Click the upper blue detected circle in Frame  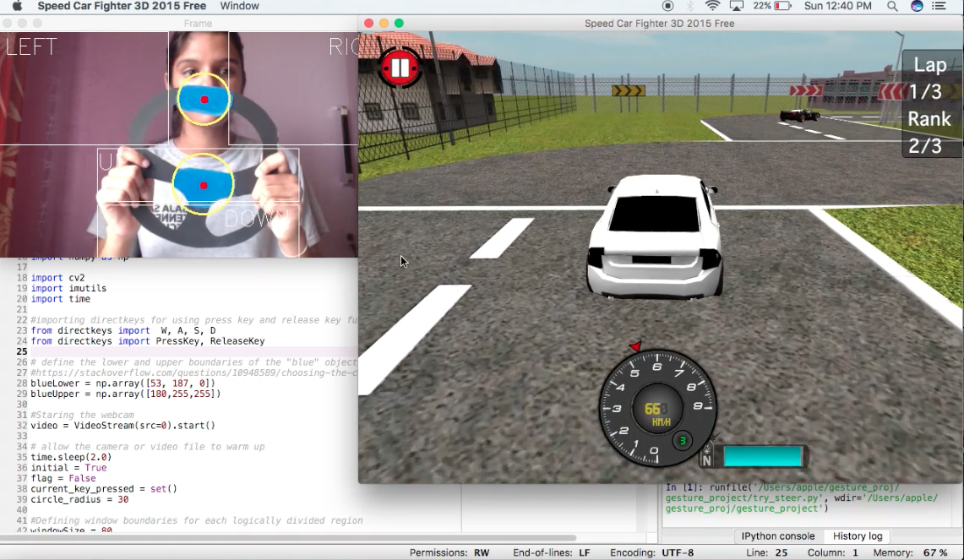(x=204, y=100)
